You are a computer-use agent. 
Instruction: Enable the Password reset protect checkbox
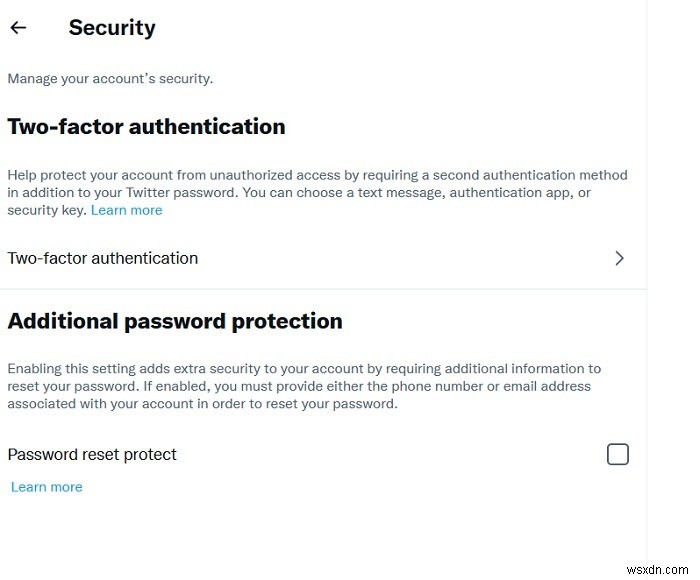point(618,455)
